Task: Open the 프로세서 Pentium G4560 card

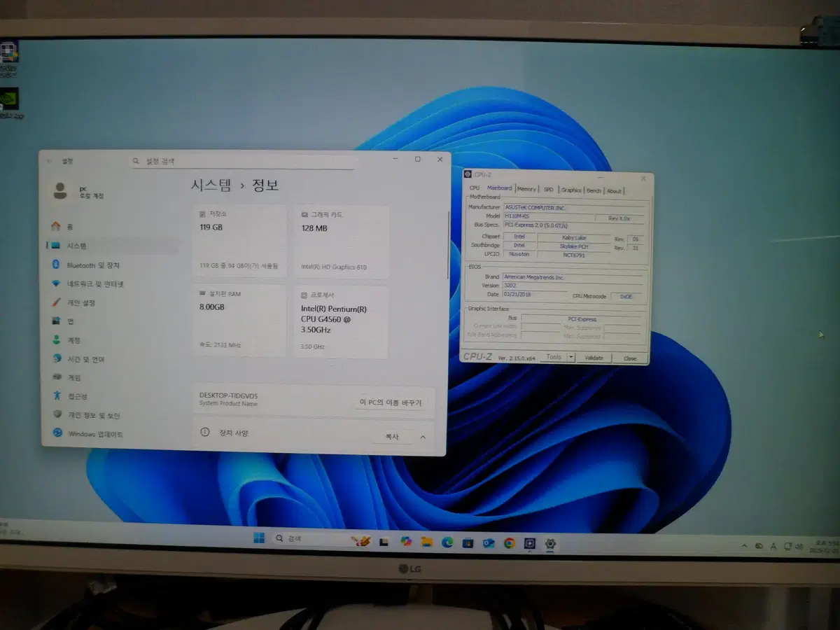Action: click(342, 321)
